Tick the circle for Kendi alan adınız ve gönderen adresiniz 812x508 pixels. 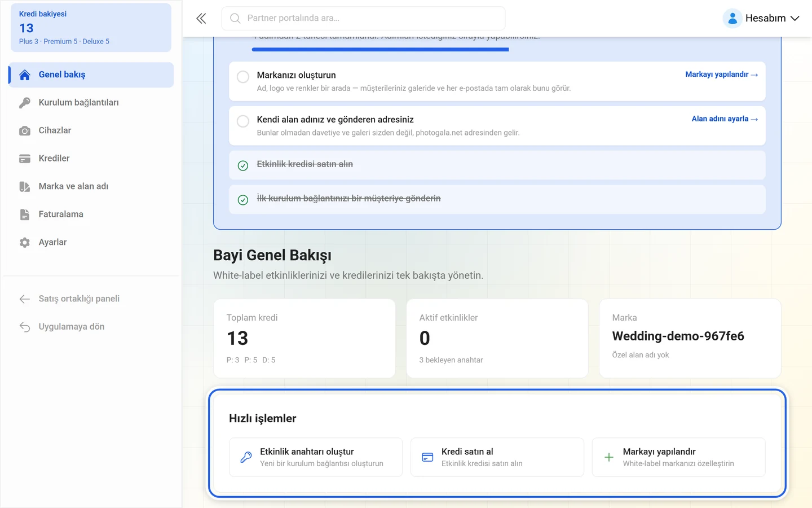(x=243, y=121)
